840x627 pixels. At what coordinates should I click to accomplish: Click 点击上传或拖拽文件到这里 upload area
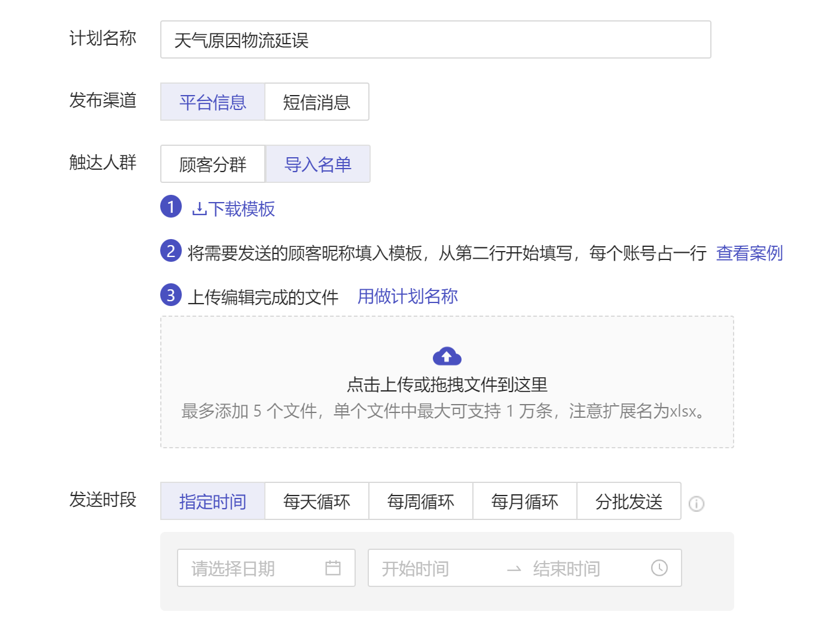(x=447, y=382)
